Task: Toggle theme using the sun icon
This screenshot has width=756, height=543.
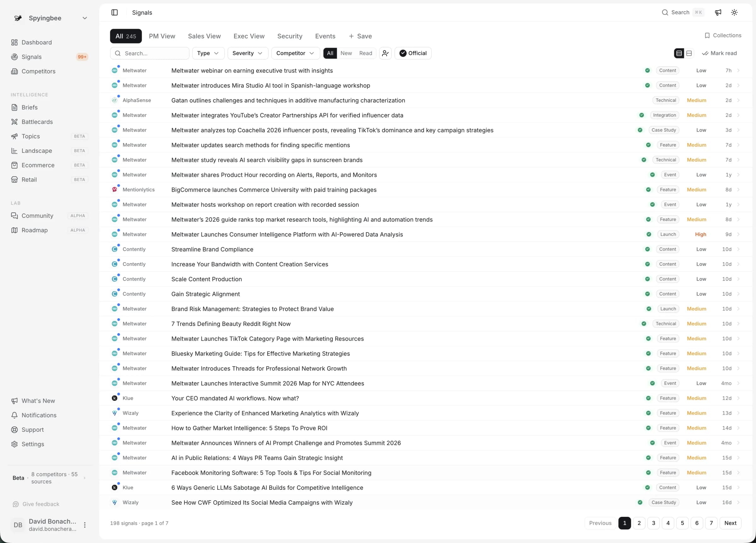Action: pyautogui.click(x=734, y=12)
